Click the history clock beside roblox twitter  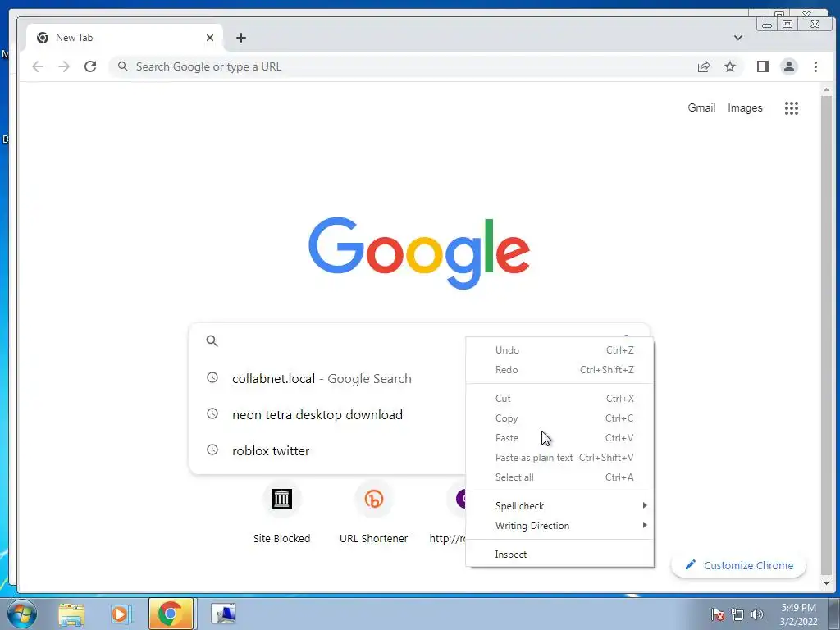tap(212, 450)
